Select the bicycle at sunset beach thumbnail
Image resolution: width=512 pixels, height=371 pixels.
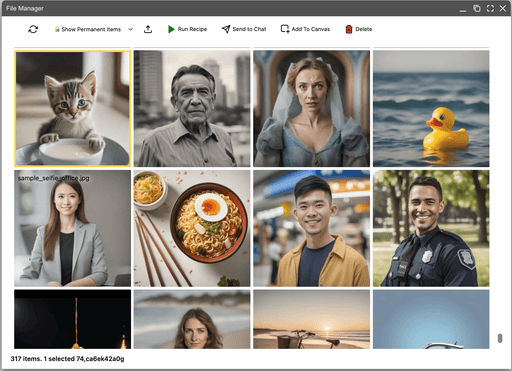coord(312,319)
